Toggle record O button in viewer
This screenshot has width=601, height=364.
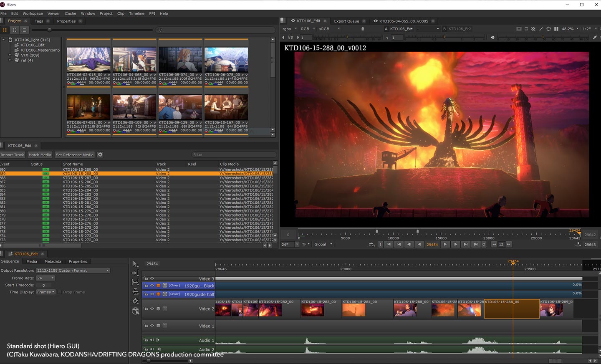[x=484, y=245]
